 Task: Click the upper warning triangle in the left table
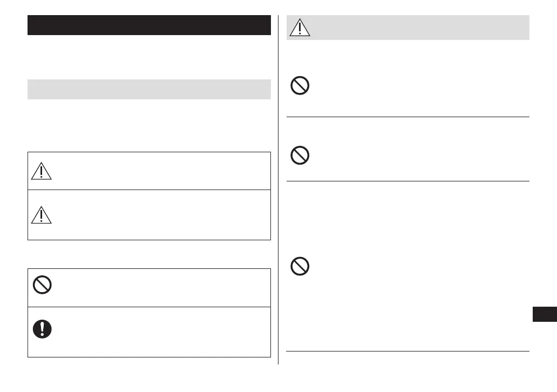(x=41, y=171)
